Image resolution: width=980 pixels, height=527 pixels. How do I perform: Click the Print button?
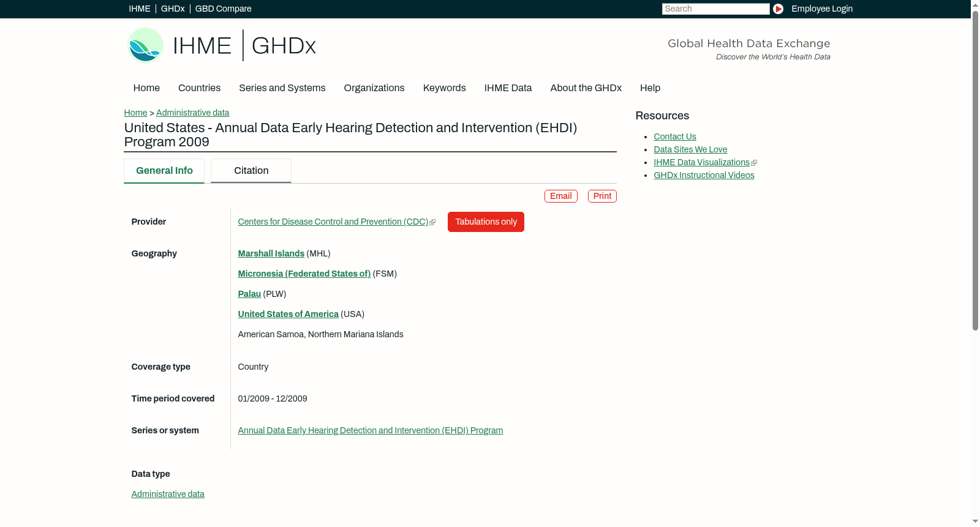(602, 196)
